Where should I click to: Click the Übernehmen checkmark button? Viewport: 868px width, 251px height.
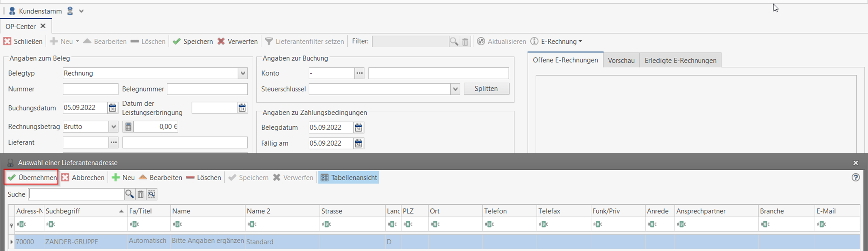(x=32, y=177)
